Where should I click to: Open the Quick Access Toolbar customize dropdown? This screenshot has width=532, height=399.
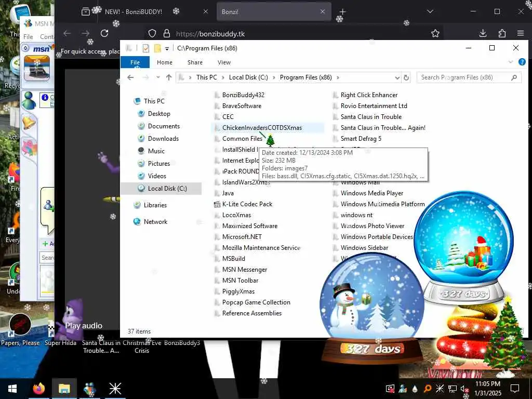[167, 48]
